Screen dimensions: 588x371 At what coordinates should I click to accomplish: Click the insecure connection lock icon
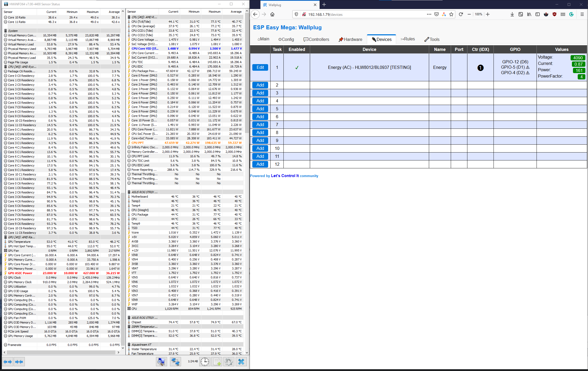(x=304, y=14)
